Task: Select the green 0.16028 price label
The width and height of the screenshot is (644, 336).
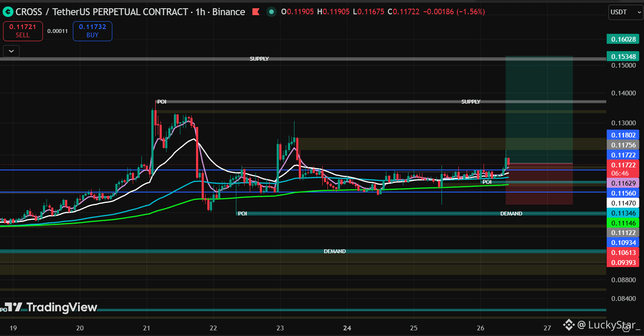Action: 624,39
